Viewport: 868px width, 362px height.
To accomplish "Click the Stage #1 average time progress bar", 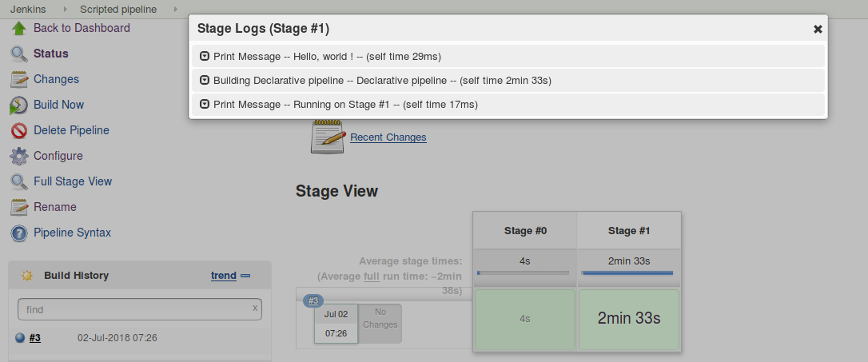I will [627, 272].
